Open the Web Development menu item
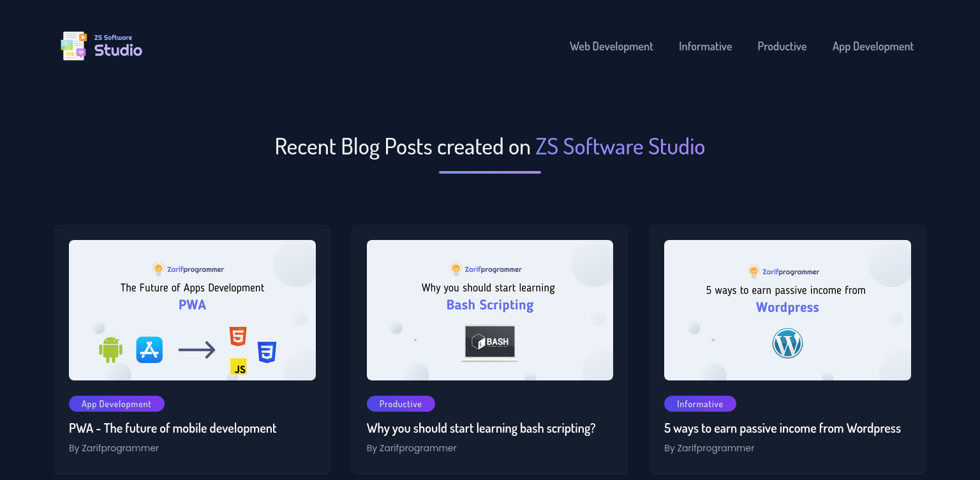The width and height of the screenshot is (980, 480). click(611, 46)
